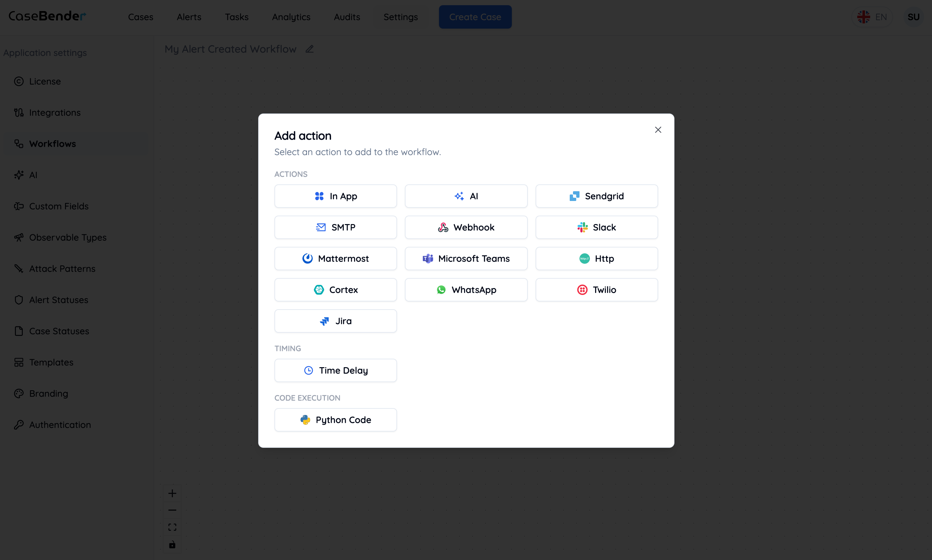Screen dimensions: 932x560
Task: Add the Jira action
Action: (336, 321)
